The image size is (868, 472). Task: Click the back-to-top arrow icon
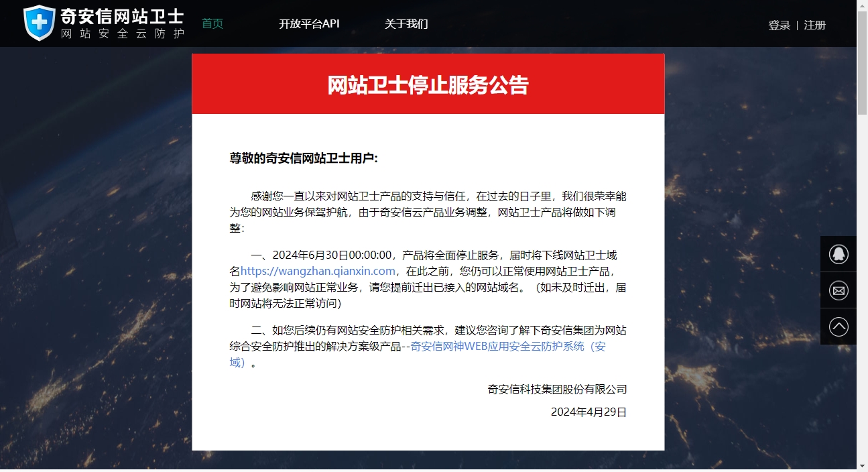(x=839, y=327)
